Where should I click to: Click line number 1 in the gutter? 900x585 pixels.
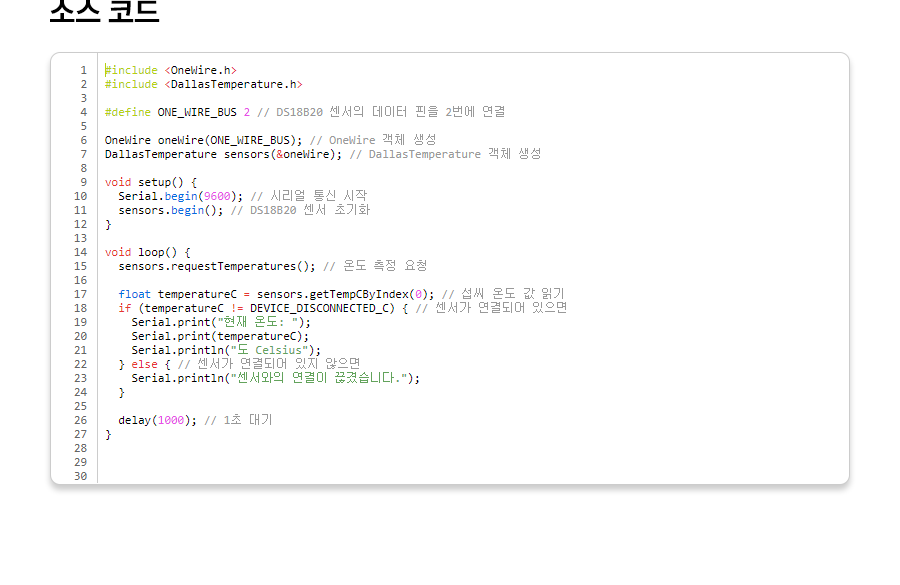[84, 70]
